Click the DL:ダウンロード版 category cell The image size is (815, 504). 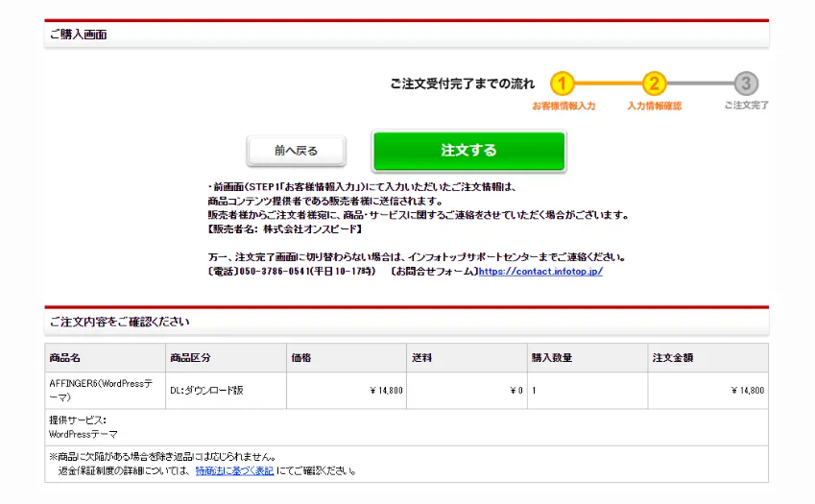[206, 391]
